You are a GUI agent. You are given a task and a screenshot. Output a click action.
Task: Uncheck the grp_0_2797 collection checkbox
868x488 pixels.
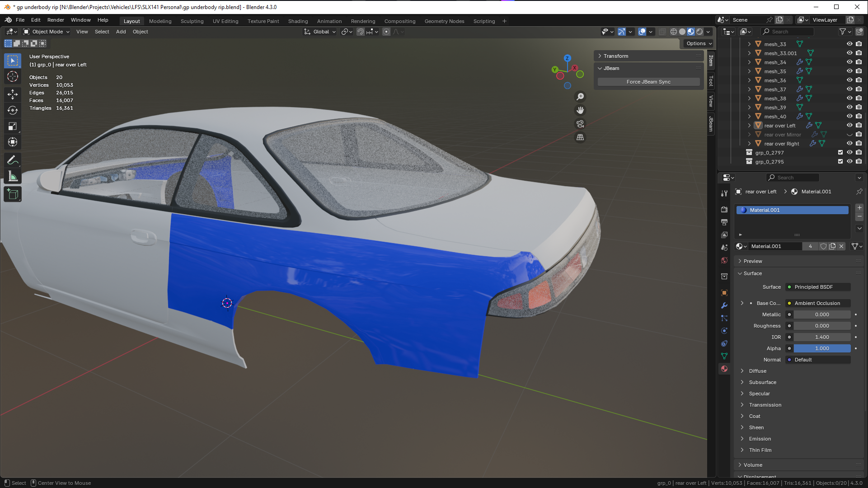click(x=840, y=152)
